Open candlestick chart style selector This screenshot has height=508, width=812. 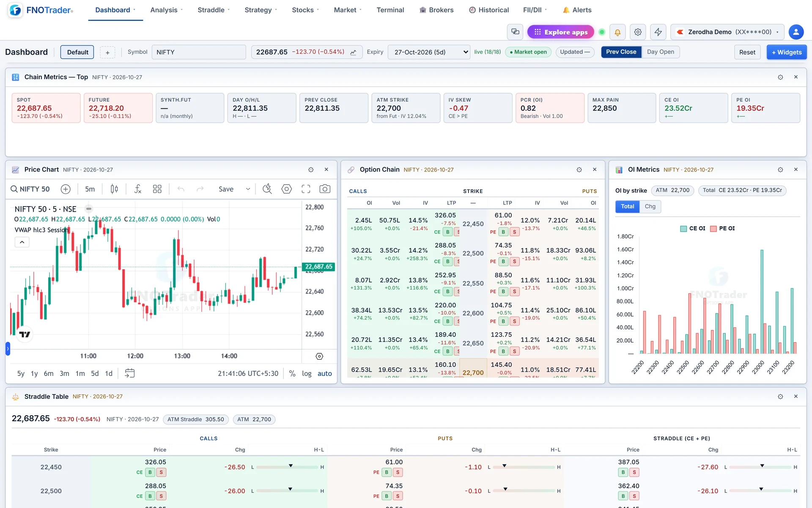[x=114, y=189]
